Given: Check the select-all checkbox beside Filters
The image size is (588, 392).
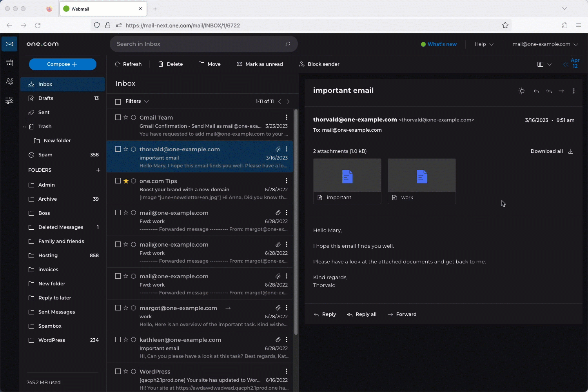Looking at the screenshot, I should point(118,102).
